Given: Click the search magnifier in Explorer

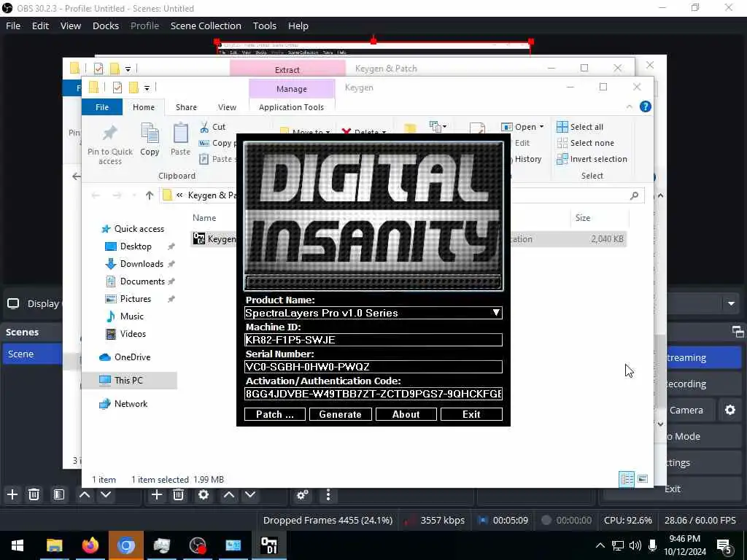Looking at the screenshot, I should tap(634, 195).
